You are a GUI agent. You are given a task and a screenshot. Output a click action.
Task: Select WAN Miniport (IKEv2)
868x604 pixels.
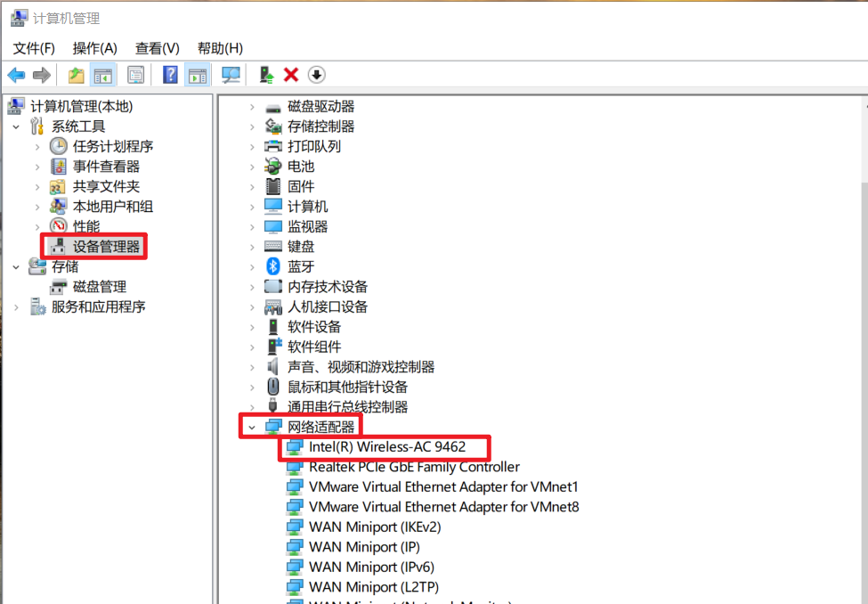click(x=375, y=526)
